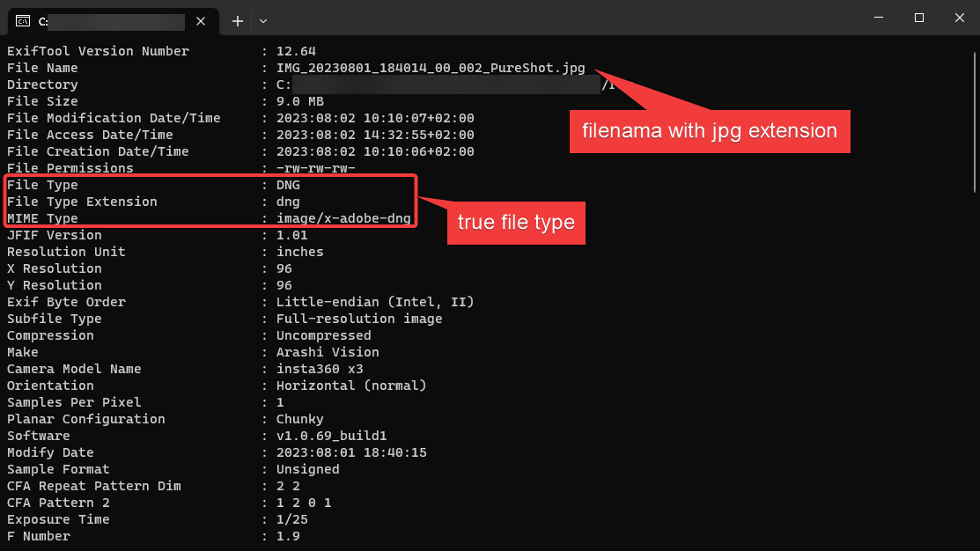This screenshot has height=551, width=980.
Task: Expand the new tab profile dropdown chevron
Action: click(x=262, y=21)
